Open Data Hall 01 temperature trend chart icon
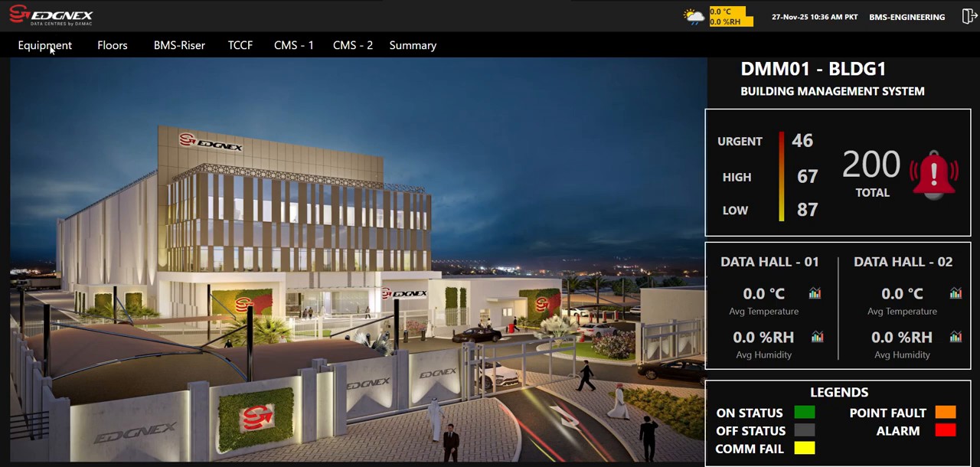The height and width of the screenshot is (467, 980). tap(815, 293)
